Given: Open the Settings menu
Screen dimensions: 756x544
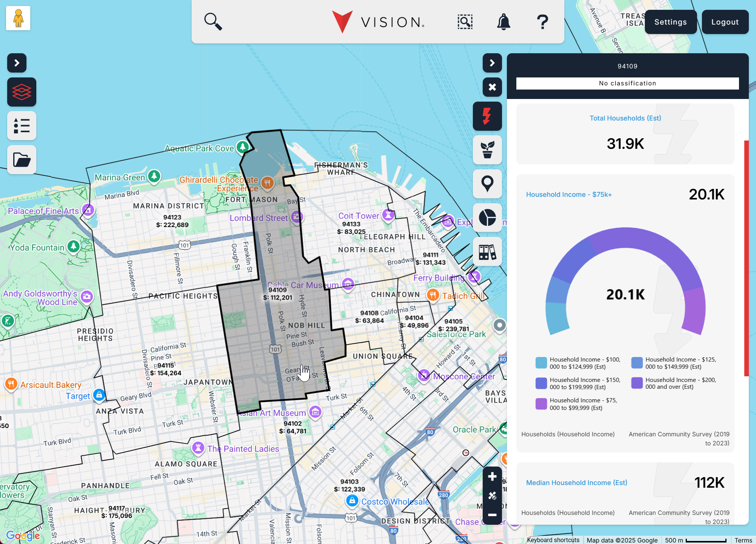Looking at the screenshot, I should pyautogui.click(x=671, y=22).
